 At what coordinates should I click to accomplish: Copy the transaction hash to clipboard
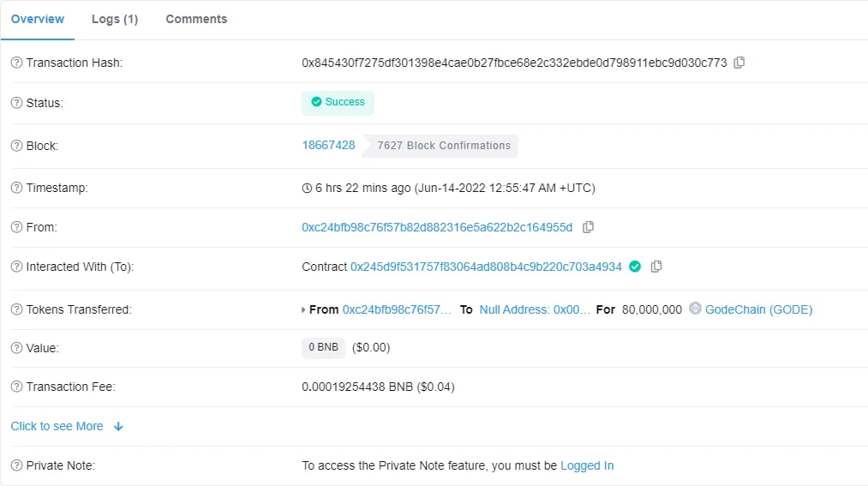[x=739, y=63]
